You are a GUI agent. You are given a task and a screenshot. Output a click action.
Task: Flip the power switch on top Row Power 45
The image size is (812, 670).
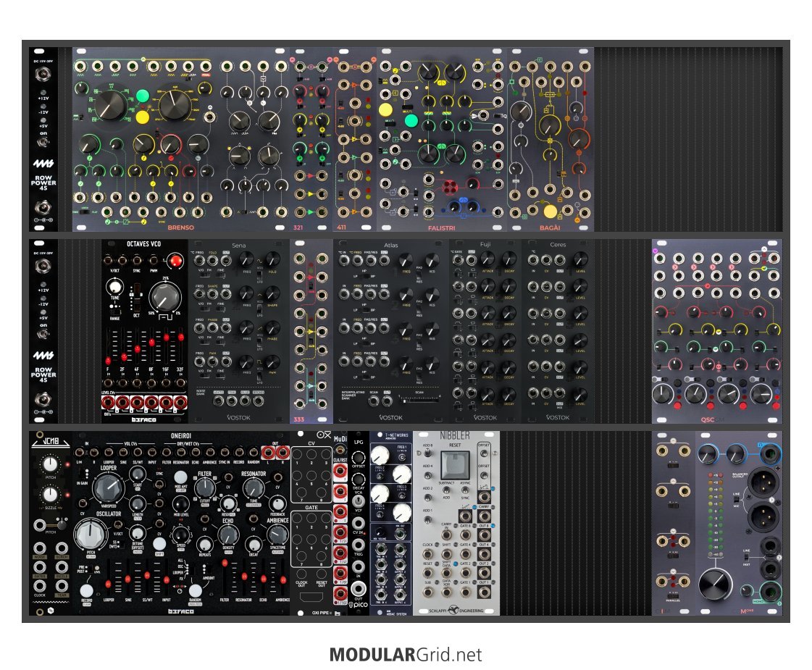point(43,142)
